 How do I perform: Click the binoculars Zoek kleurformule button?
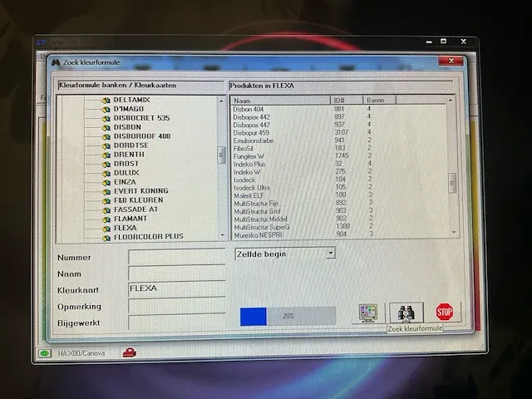406,313
